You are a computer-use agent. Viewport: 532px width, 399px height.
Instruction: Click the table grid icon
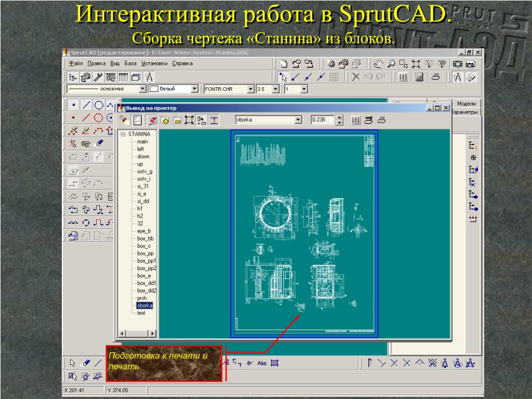point(123,77)
